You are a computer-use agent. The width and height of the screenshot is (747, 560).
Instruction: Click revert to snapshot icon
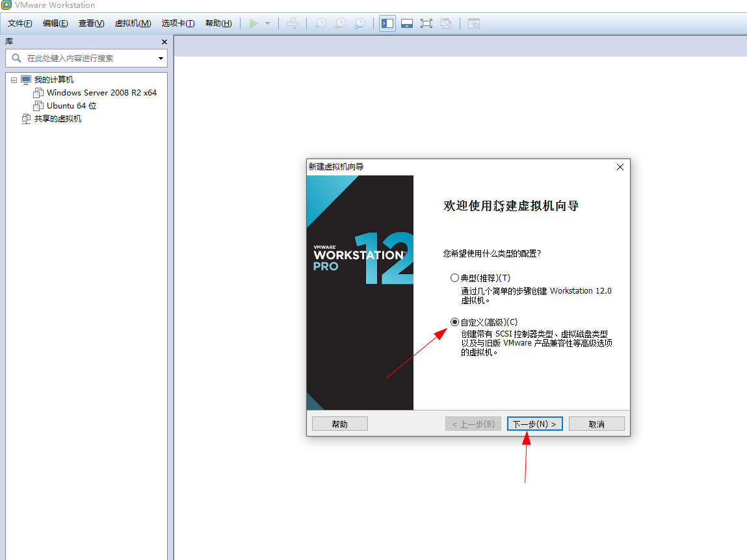pyautogui.click(x=341, y=23)
